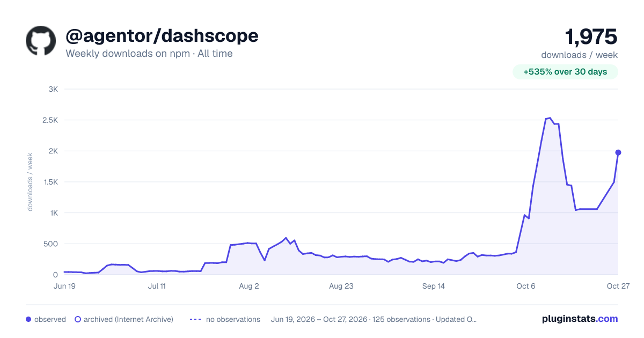Click the Jun 19 x-axis label
The width and height of the screenshot is (644, 338).
(64, 286)
